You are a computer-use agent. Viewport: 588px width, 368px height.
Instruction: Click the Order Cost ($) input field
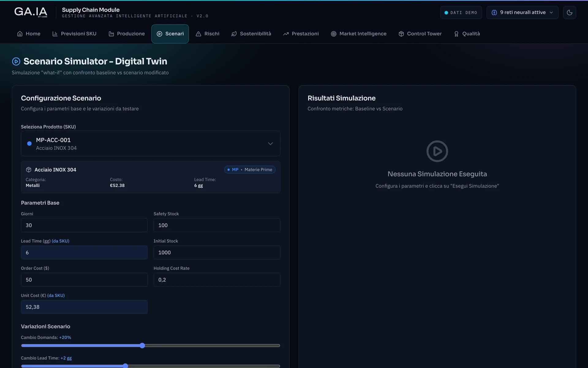(x=84, y=280)
